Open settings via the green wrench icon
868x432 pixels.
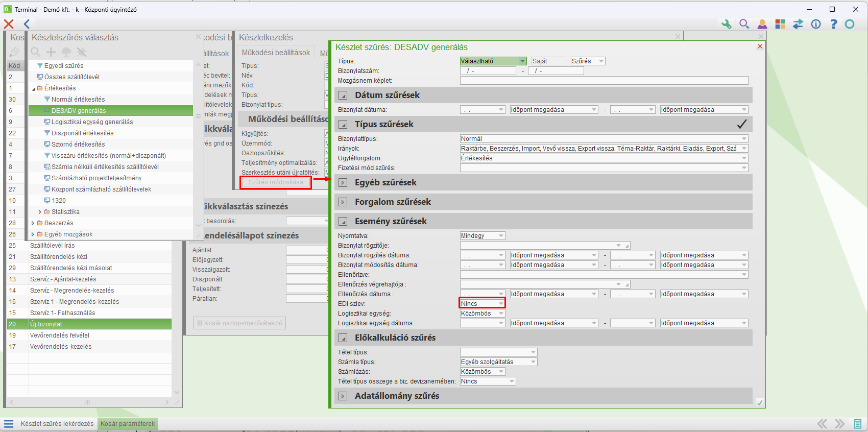click(726, 24)
